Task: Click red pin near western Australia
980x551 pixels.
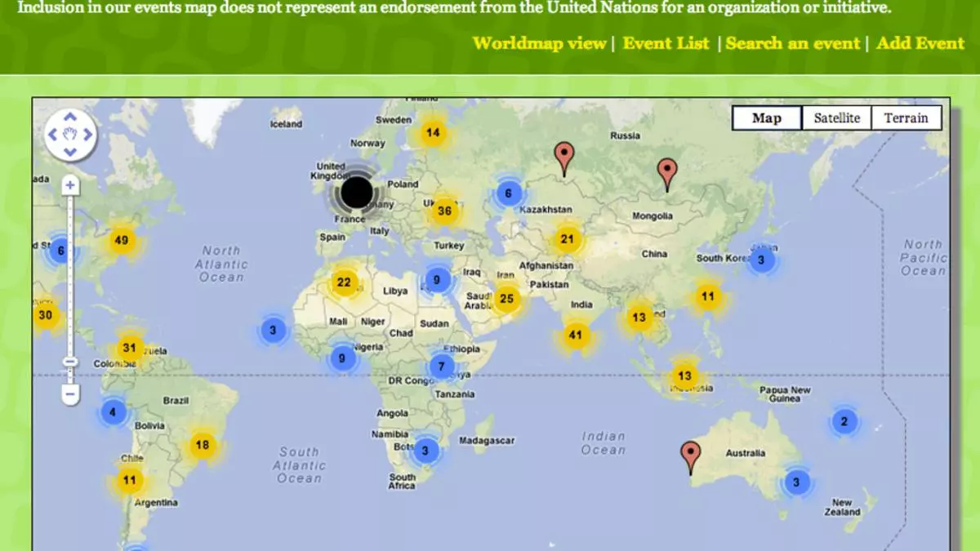Action: pos(691,455)
